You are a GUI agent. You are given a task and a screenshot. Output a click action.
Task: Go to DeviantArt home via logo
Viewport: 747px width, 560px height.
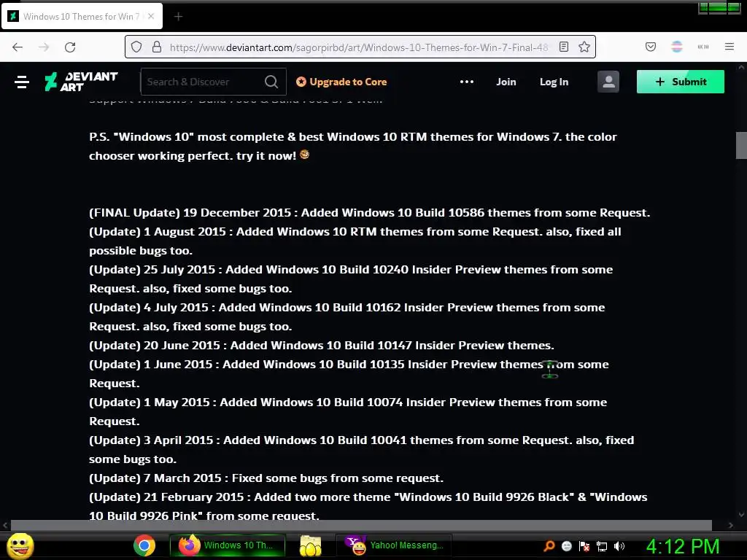(x=81, y=82)
